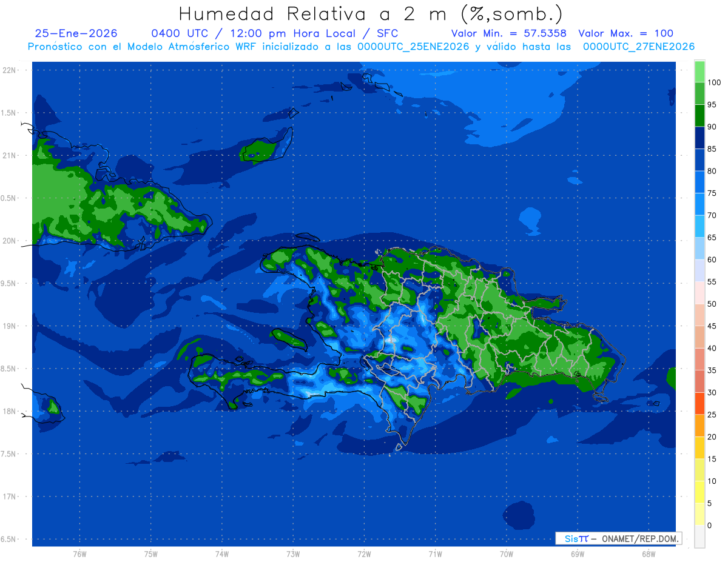Click the '75W' longitude axis label
The height and width of the screenshot is (562, 728).
tap(151, 554)
